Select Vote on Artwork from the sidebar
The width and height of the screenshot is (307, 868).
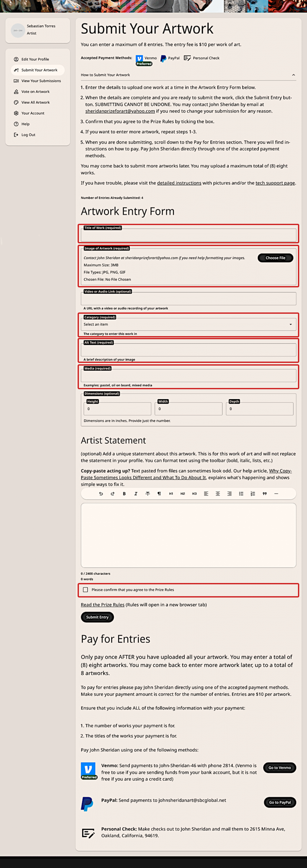(36, 92)
